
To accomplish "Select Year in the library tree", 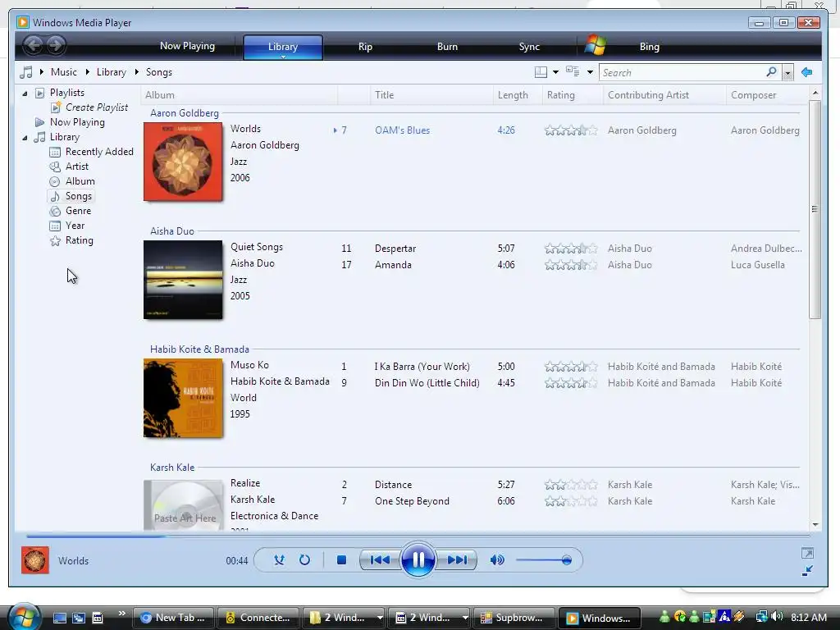I will tap(75, 226).
